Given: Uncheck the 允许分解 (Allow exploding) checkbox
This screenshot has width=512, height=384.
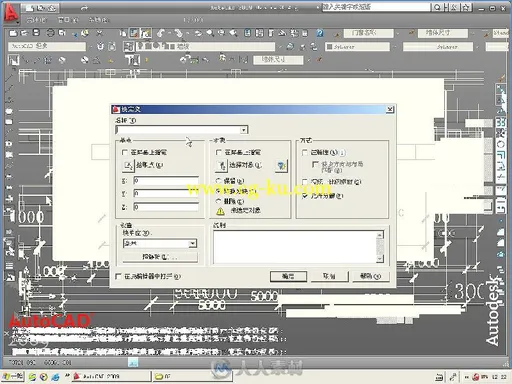Looking at the screenshot, I should point(304,196).
